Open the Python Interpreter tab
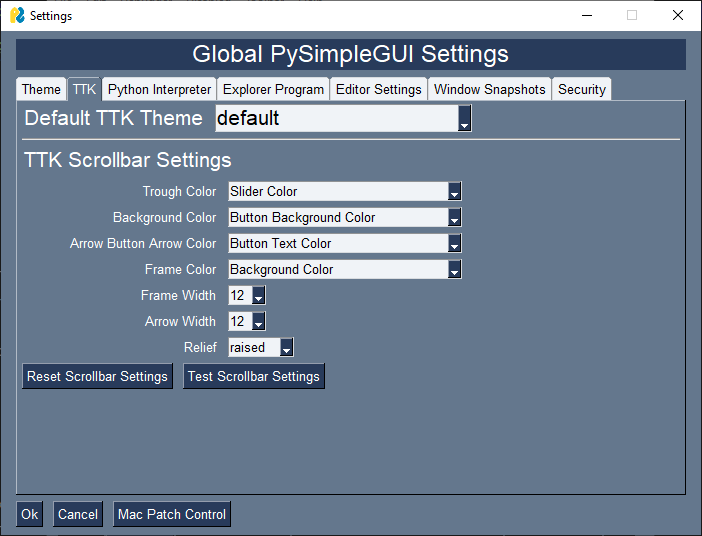702x536 pixels. [x=160, y=89]
